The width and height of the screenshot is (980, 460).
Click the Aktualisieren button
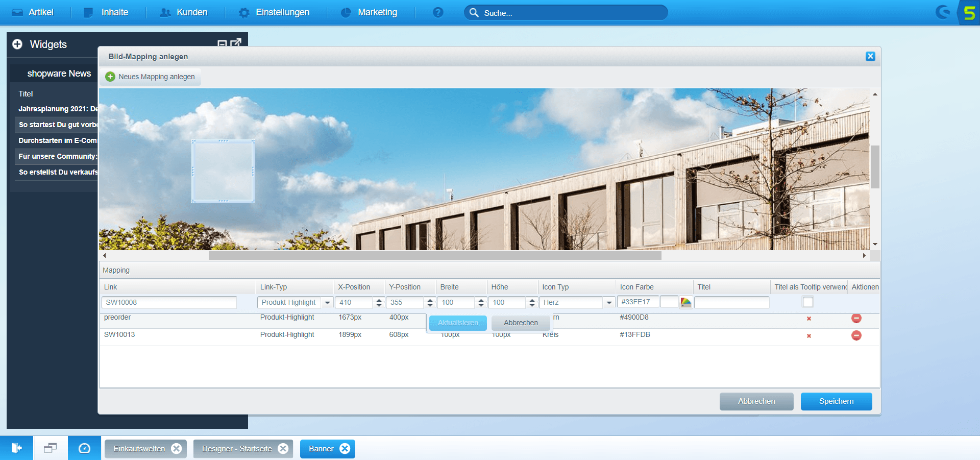click(458, 323)
